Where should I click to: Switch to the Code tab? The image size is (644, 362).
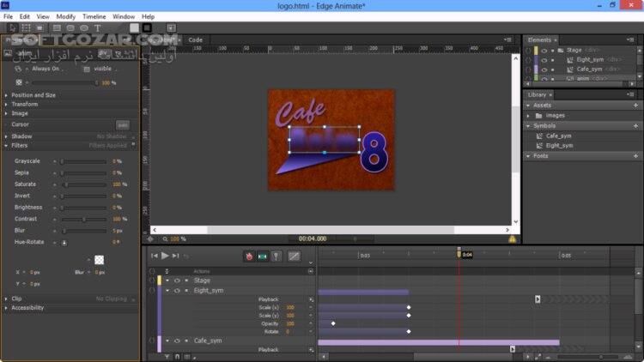coord(196,39)
